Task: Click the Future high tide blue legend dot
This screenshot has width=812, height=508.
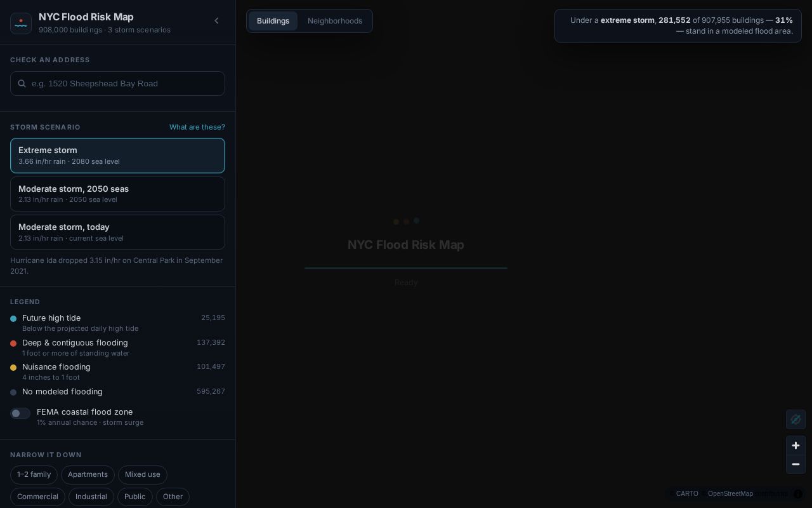Action: tap(13, 319)
